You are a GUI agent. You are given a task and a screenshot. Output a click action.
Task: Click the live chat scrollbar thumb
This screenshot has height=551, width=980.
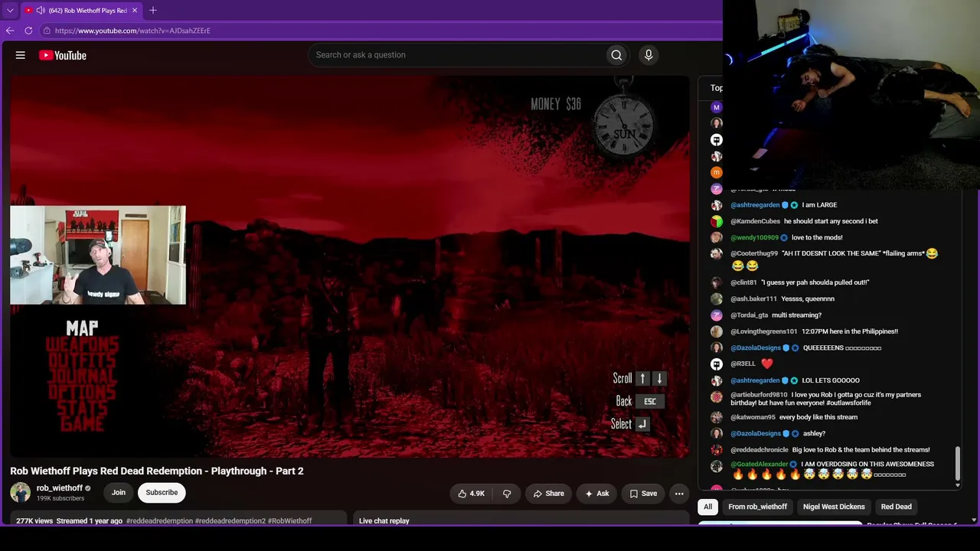[957, 463]
